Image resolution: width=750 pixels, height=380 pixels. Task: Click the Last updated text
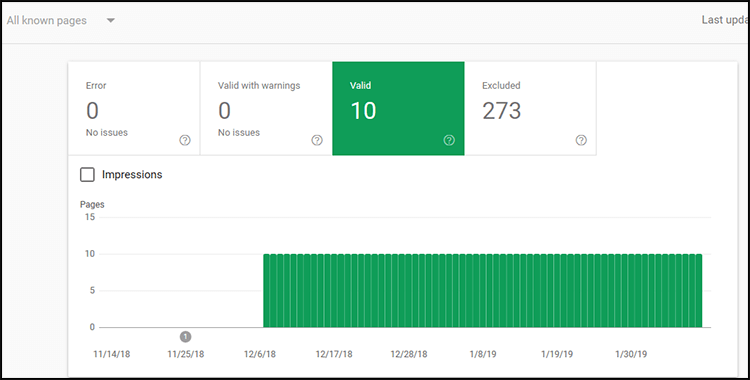[x=725, y=20]
